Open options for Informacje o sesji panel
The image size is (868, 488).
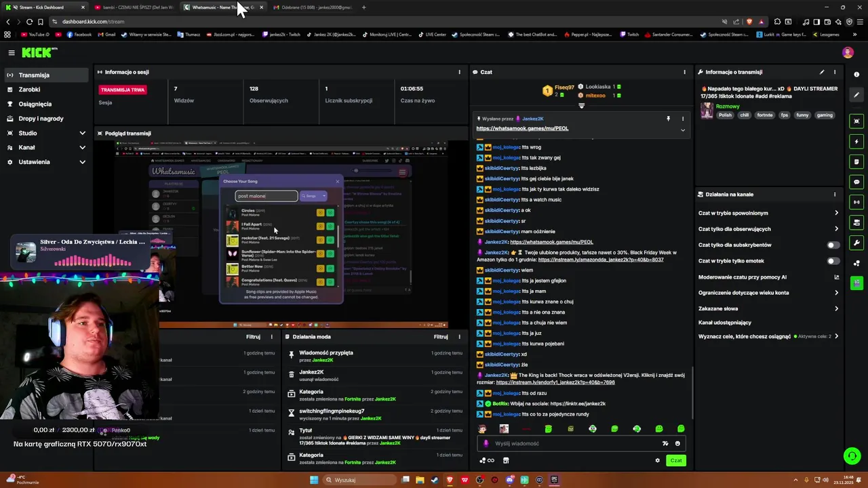(x=459, y=72)
